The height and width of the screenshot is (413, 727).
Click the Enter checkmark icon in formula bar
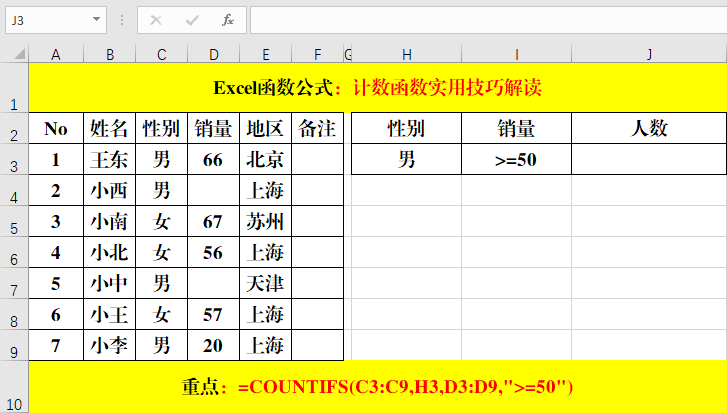click(x=191, y=20)
